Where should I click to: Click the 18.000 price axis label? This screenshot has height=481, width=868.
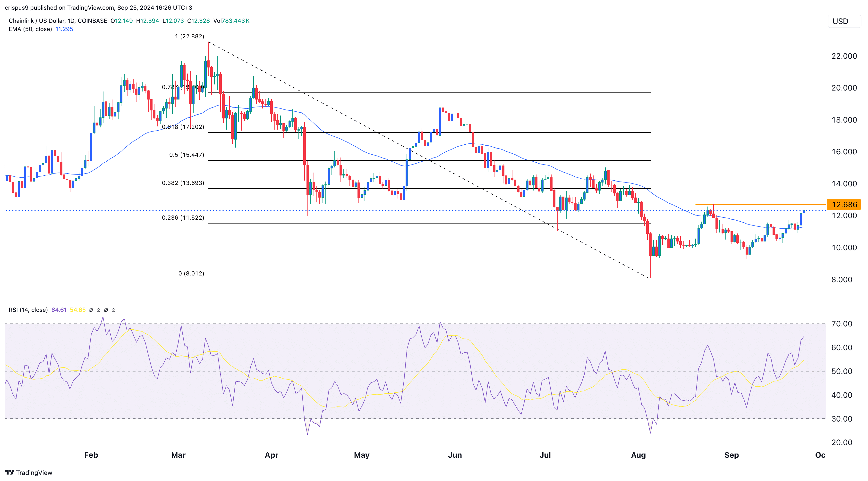pos(844,120)
